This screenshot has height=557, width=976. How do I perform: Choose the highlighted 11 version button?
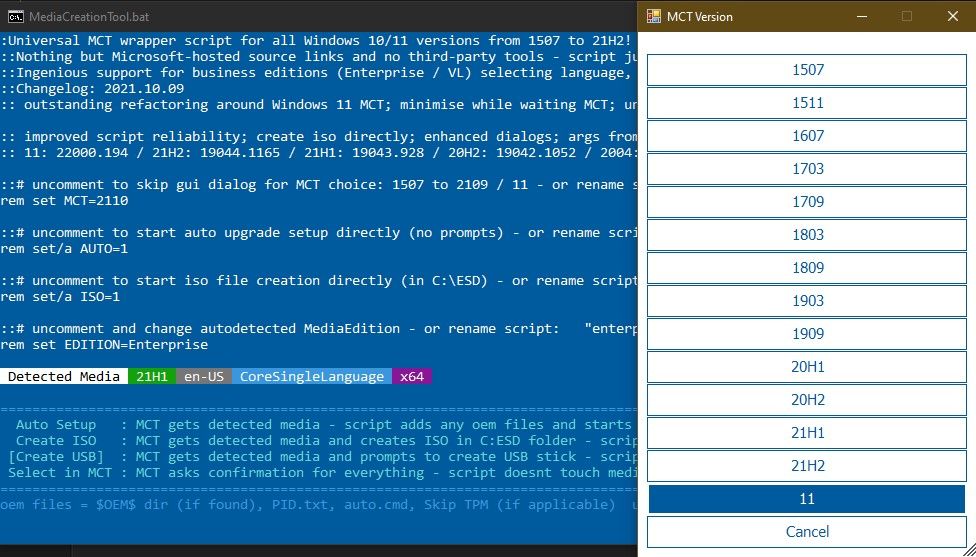click(x=807, y=498)
